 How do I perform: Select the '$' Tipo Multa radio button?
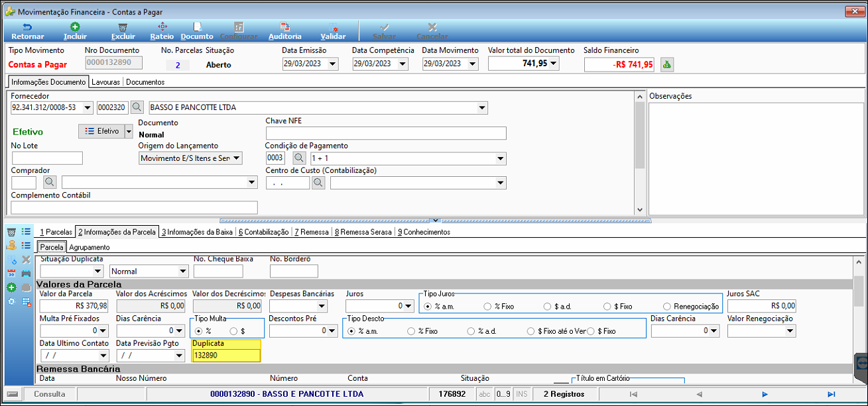[x=237, y=330]
